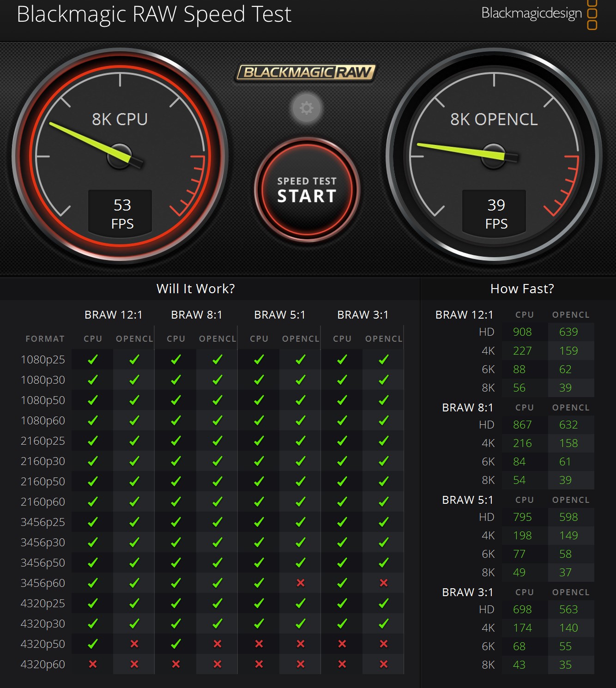Image resolution: width=616 pixels, height=688 pixels.
Task: Click green checkmark at 3456p60 BRAW 5:1 CPU
Action: (259, 583)
